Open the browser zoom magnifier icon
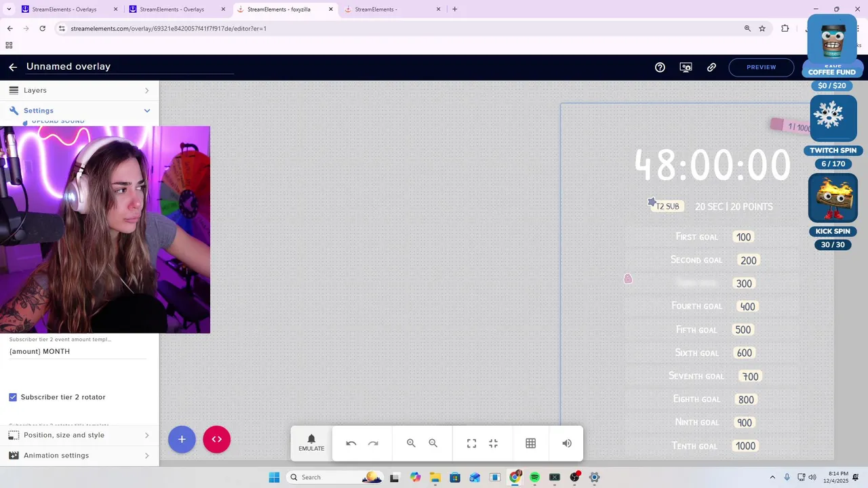 point(747,28)
